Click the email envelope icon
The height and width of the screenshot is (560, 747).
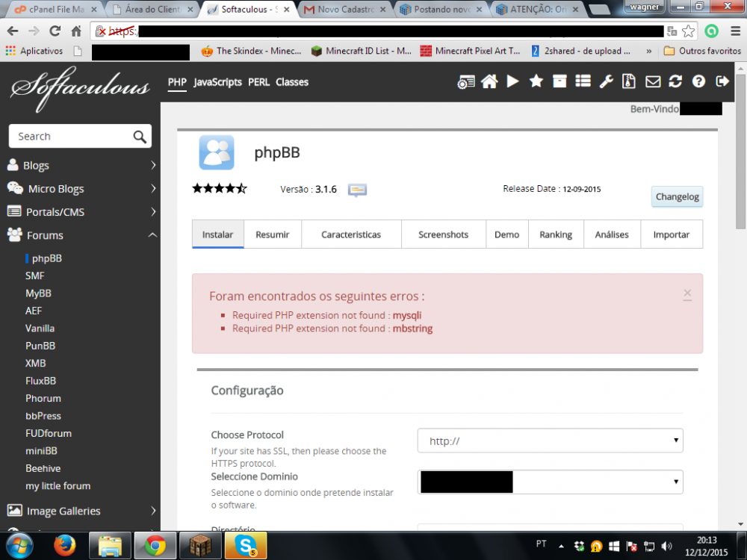tap(653, 82)
